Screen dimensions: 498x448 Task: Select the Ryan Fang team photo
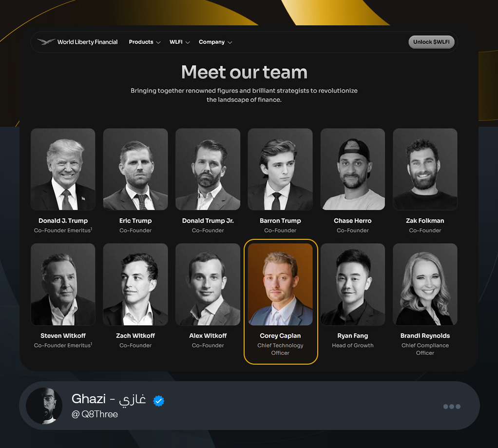pyautogui.click(x=352, y=284)
